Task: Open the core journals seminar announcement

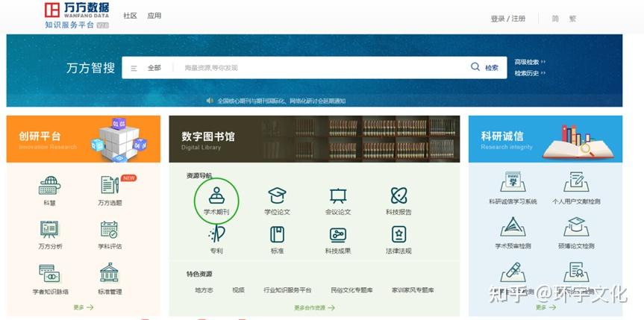Action: pos(281,101)
